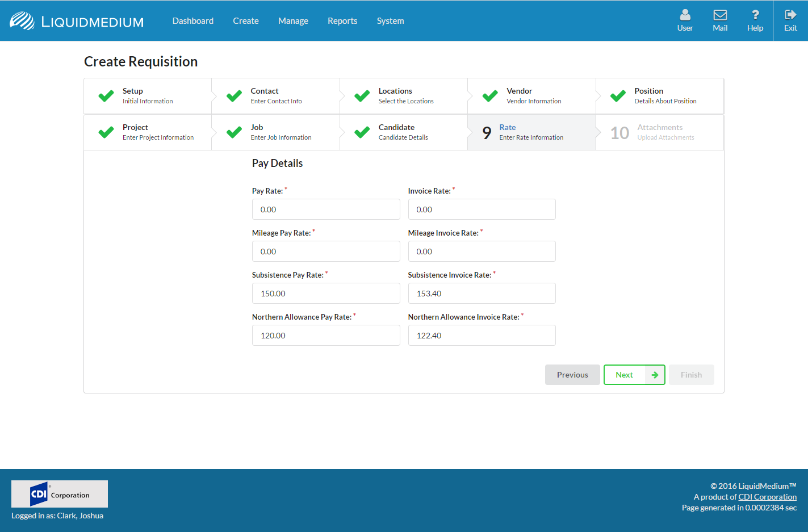Open the User account icon

tap(685, 15)
